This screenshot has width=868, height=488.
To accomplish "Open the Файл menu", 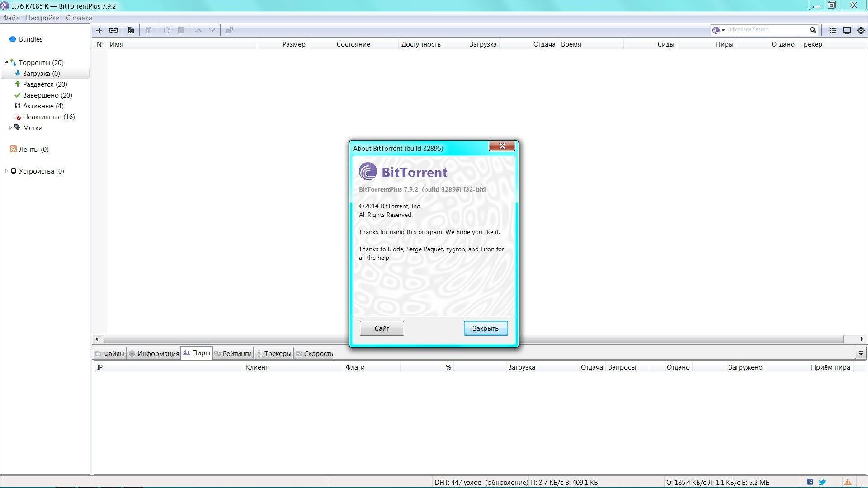I will 11,18.
